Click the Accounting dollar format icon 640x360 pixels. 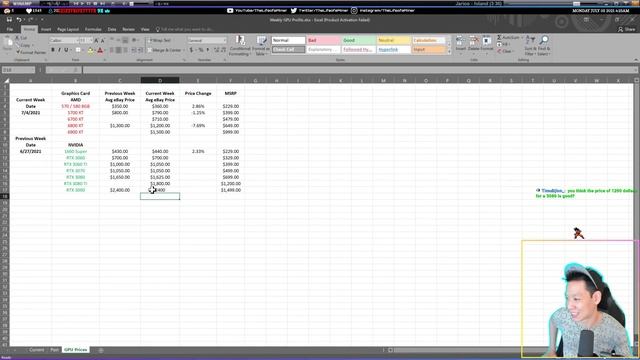(191, 50)
